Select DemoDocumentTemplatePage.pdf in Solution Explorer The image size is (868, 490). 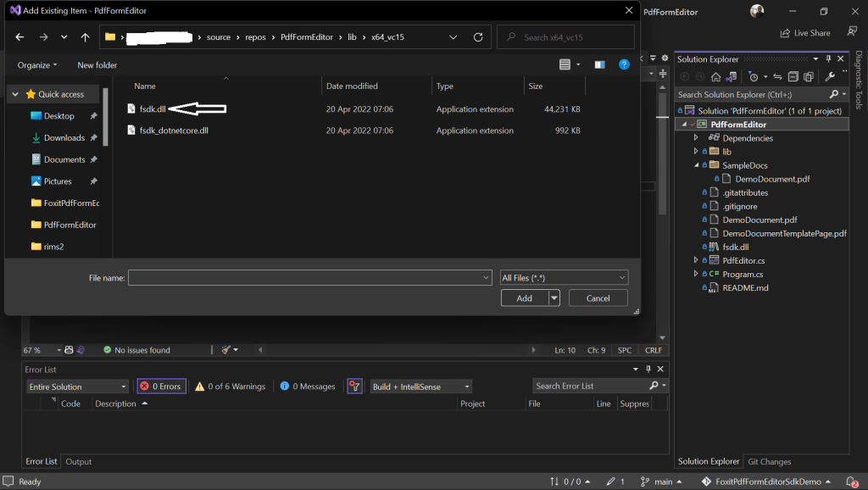click(x=784, y=234)
